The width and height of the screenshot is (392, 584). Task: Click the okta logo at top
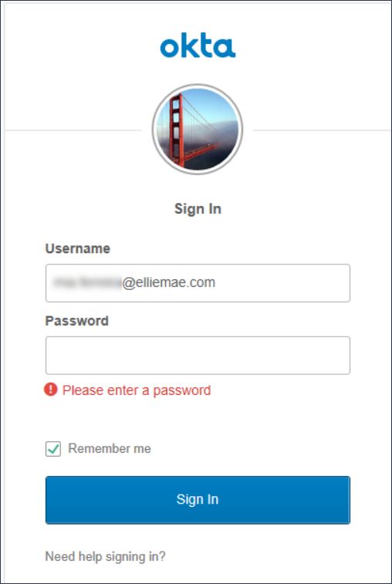click(198, 46)
